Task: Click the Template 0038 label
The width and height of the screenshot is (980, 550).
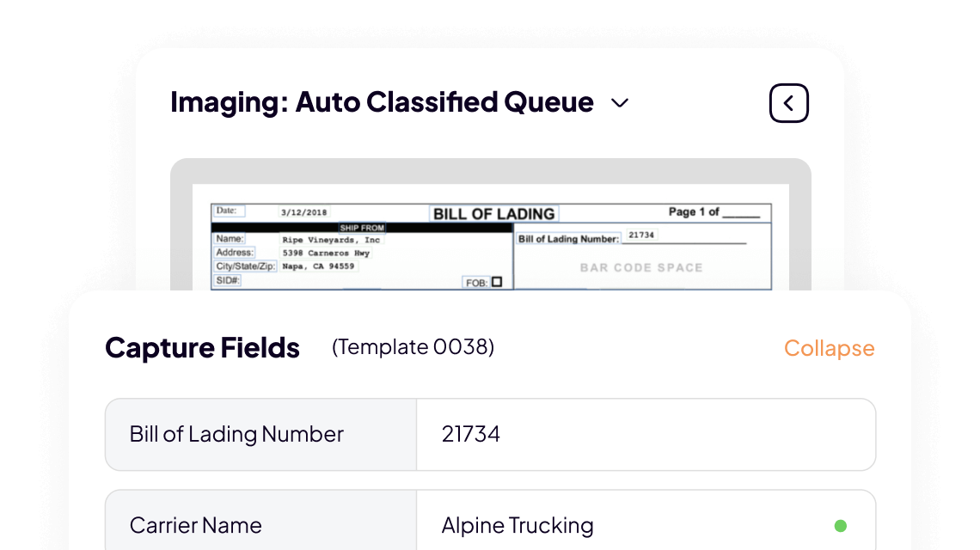Action: tap(413, 347)
